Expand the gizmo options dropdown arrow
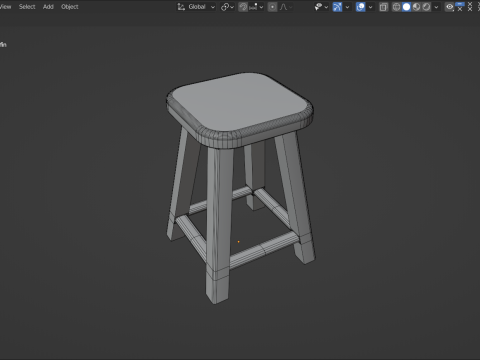 347,7
